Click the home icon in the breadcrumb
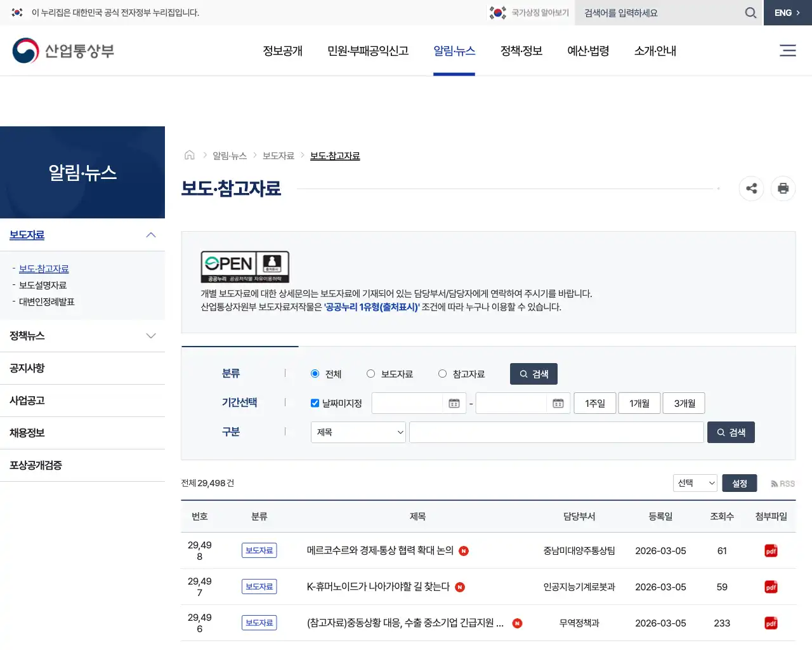Viewport: 812px width, 650px height. click(x=189, y=154)
